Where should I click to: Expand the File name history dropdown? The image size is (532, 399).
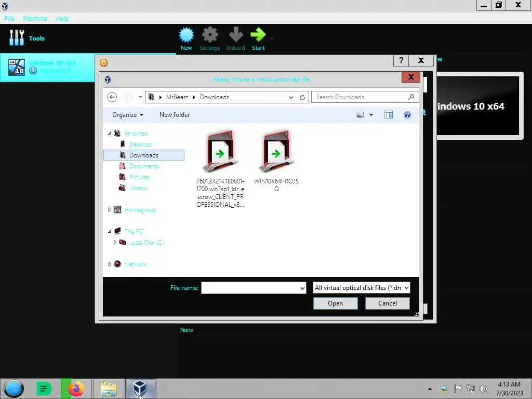pyautogui.click(x=302, y=288)
